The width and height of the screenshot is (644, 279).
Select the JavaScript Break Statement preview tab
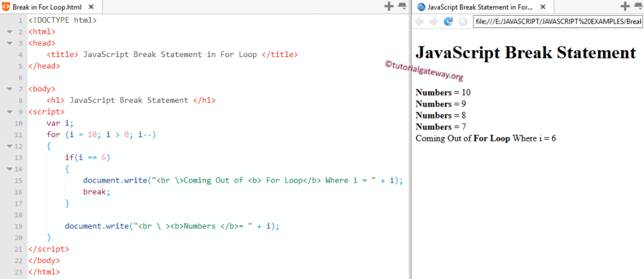[x=480, y=7]
